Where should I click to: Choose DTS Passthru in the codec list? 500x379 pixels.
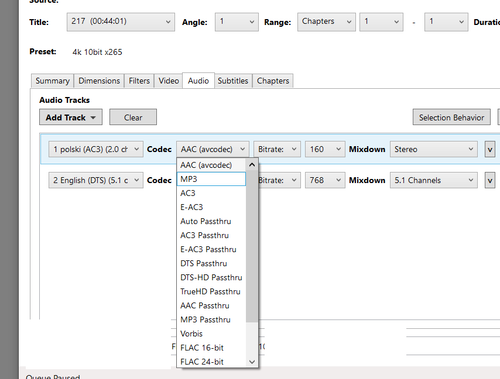(x=211, y=263)
